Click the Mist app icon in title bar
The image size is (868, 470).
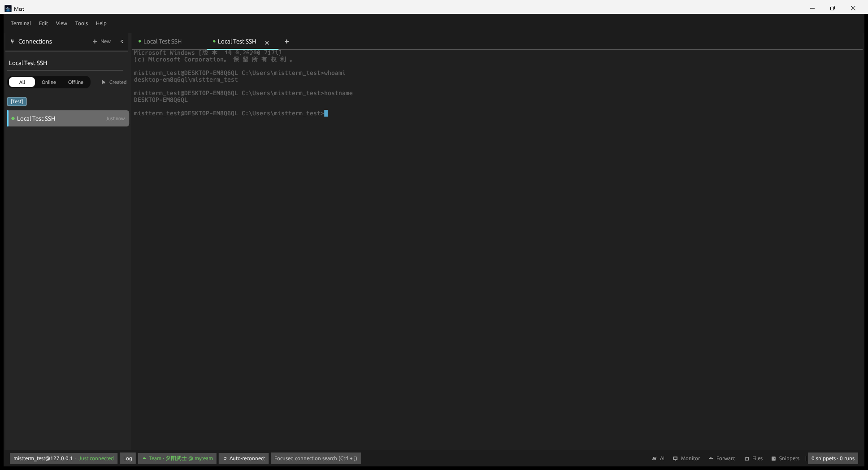tap(8, 9)
